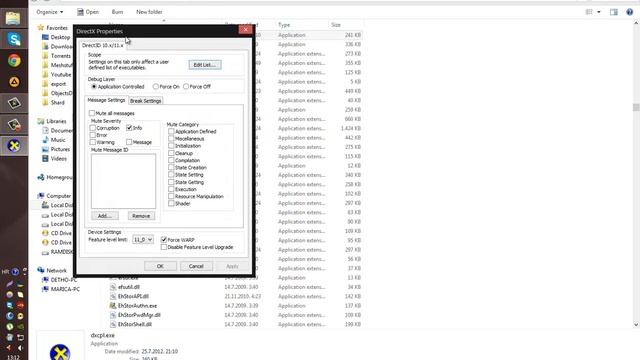Click Open in the Explorer toolbar
The width and height of the screenshot is (640, 360).
[88, 12]
